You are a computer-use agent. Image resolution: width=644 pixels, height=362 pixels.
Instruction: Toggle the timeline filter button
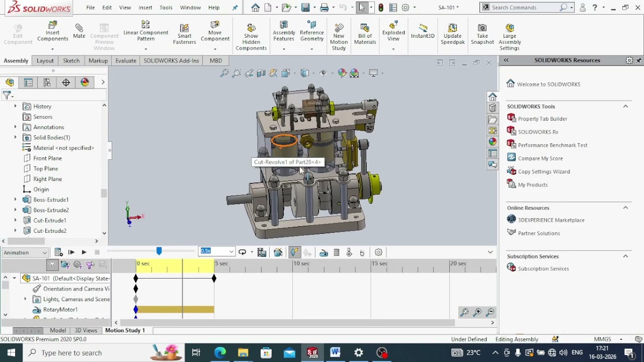pyautogui.click(x=52, y=264)
